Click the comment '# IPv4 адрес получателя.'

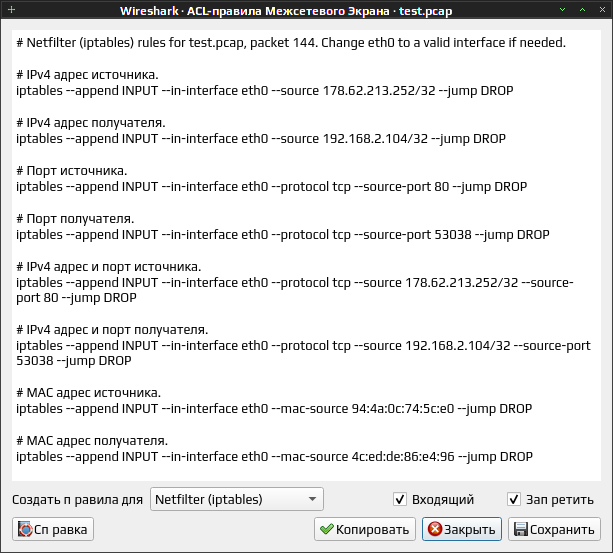click(x=91, y=123)
